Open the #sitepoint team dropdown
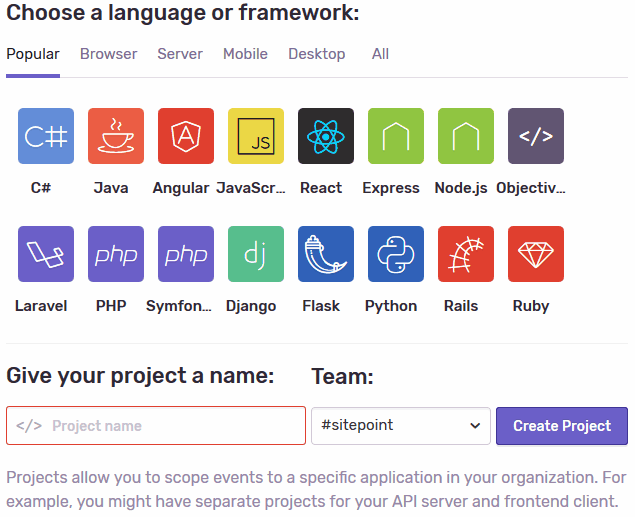The width and height of the screenshot is (635, 517). tap(401, 425)
